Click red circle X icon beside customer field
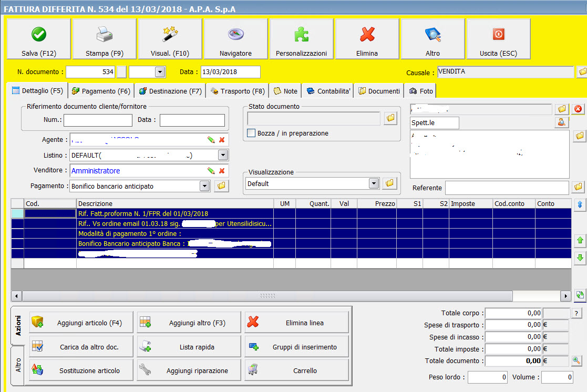Viewport: 587px width, 392px height. point(579,109)
